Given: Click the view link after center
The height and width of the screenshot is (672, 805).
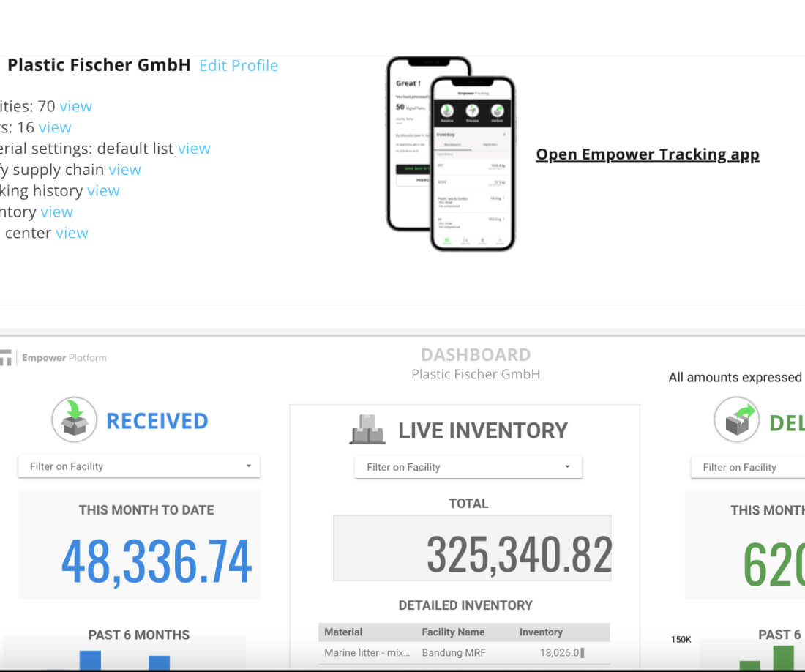Looking at the screenshot, I should click(x=72, y=233).
